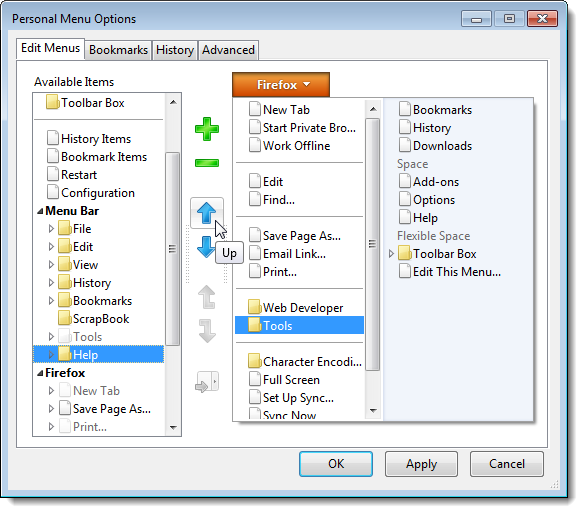The image size is (583, 513).
Task: Click Firefox menu list scrollbar up arrow
Action: [373, 109]
